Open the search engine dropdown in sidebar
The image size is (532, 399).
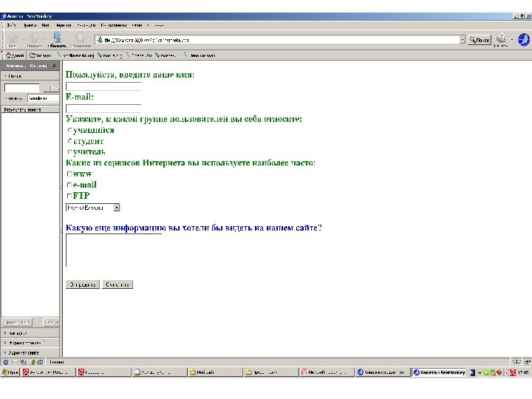tap(43, 98)
